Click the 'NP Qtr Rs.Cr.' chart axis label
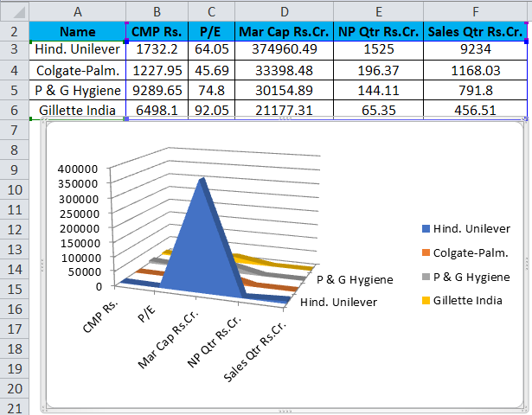The height and width of the screenshot is (415, 532). pyautogui.click(x=215, y=342)
